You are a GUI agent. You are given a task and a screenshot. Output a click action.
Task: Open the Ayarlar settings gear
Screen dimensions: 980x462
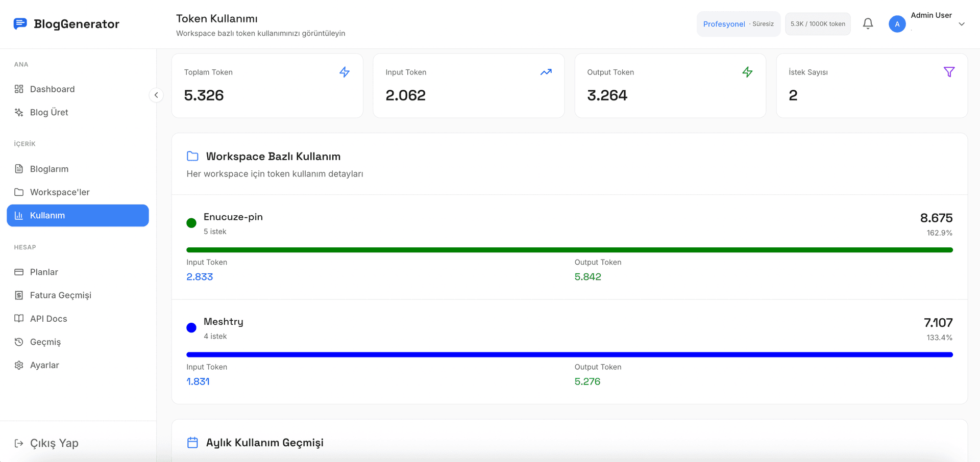[19, 365]
